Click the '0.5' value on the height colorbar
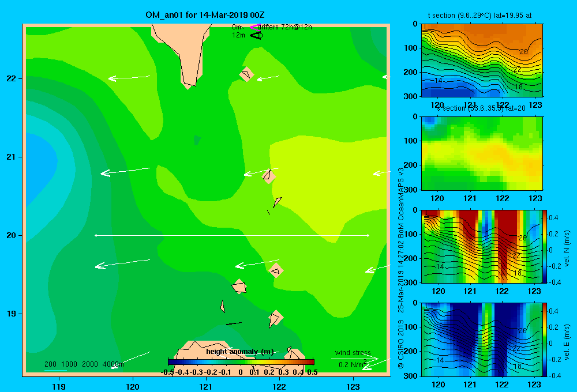The width and height of the screenshot is (577, 392). point(312,372)
